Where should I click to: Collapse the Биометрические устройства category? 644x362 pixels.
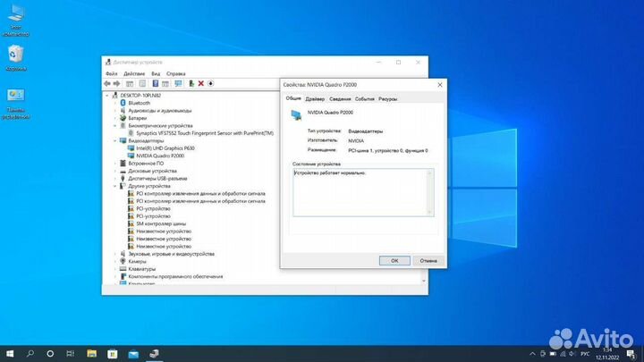coord(115,126)
